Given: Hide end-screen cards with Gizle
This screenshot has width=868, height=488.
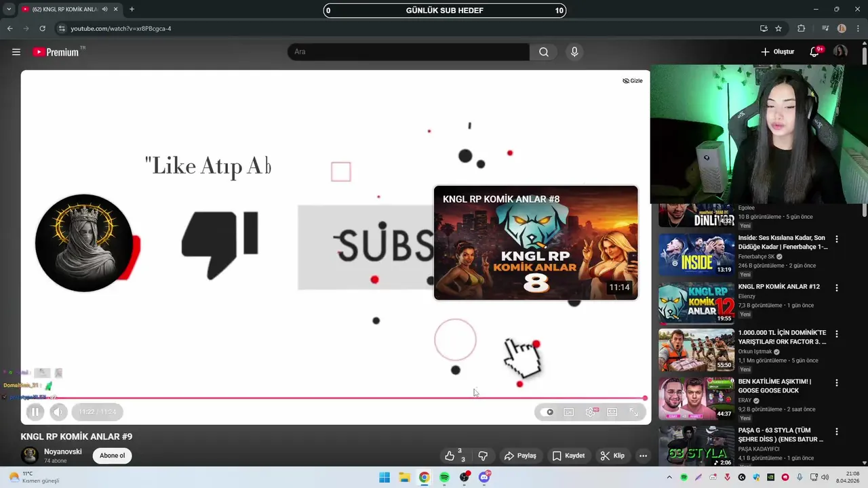Looking at the screenshot, I should click(x=633, y=81).
